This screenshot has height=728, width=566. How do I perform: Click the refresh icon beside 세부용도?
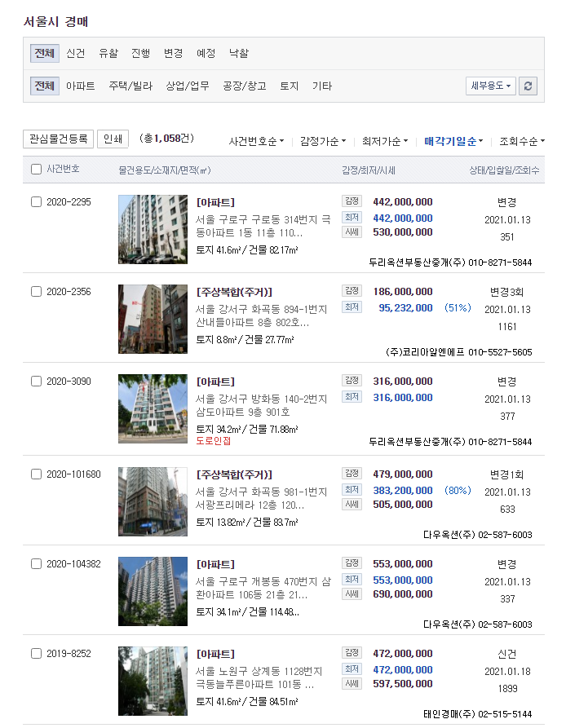[x=528, y=86]
